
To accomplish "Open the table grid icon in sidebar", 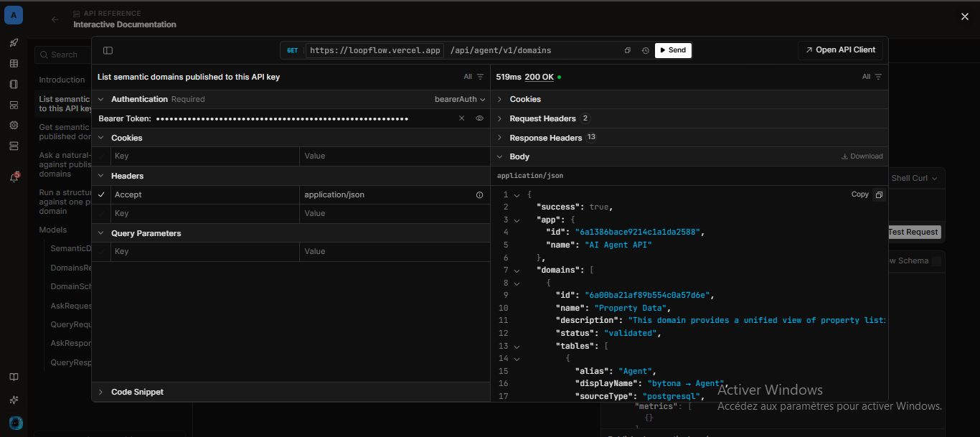I will point(14,63).
